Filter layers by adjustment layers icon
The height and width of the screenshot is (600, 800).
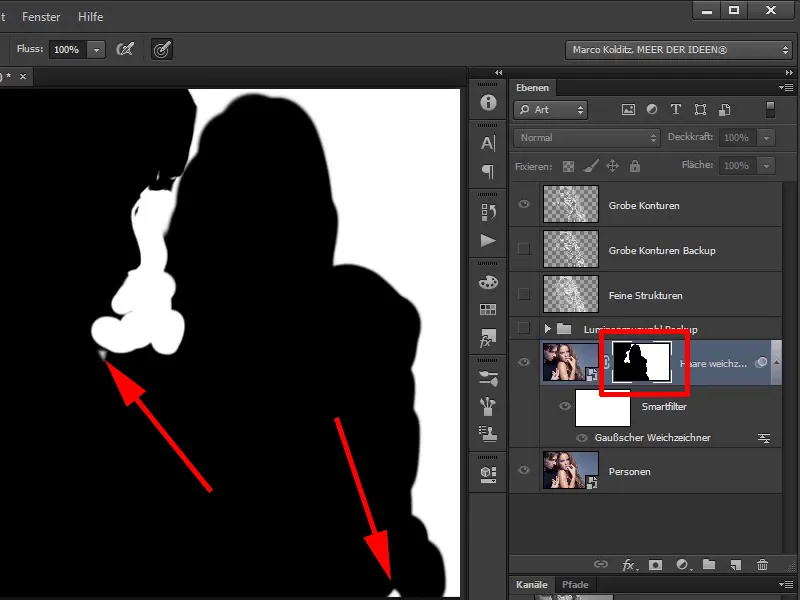coord(652,109)
